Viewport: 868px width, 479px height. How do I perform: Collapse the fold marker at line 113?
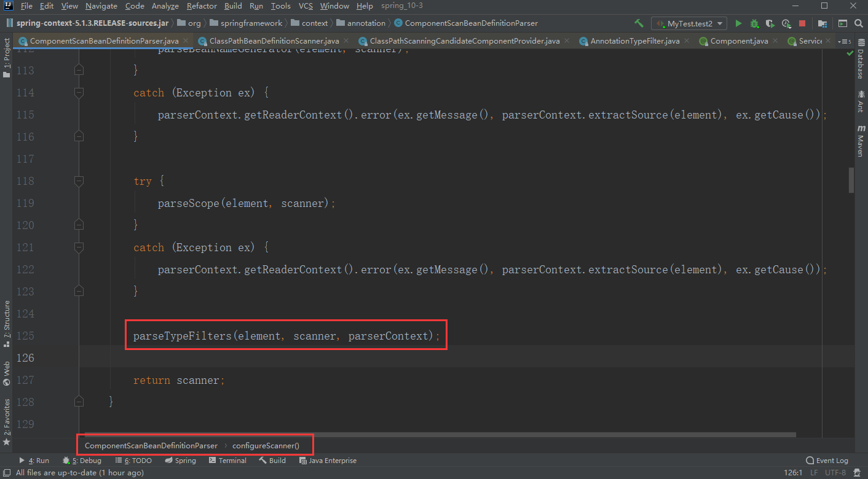(79, 71)
